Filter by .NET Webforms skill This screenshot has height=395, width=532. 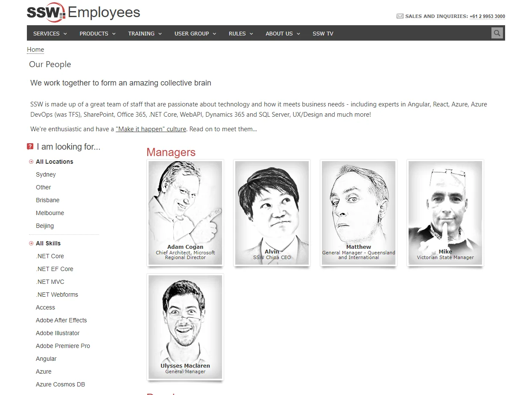coord(57,295)
